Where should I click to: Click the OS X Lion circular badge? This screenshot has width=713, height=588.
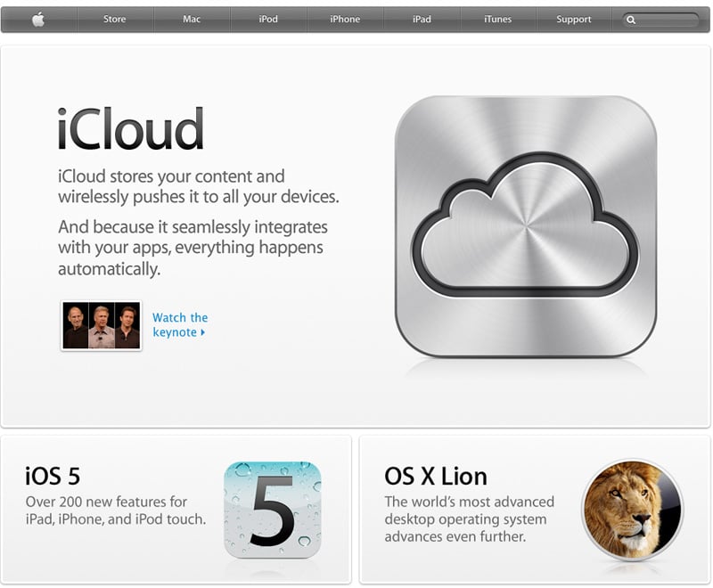click(633, 510)
